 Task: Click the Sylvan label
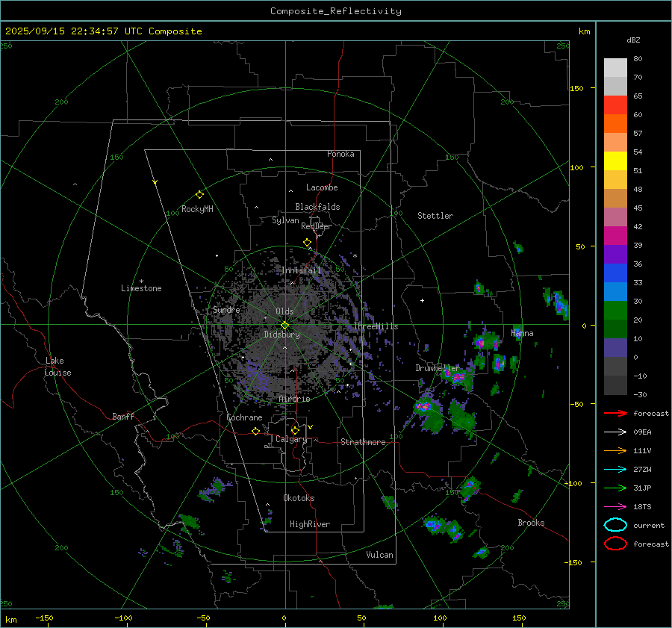[x=285, y=220]
